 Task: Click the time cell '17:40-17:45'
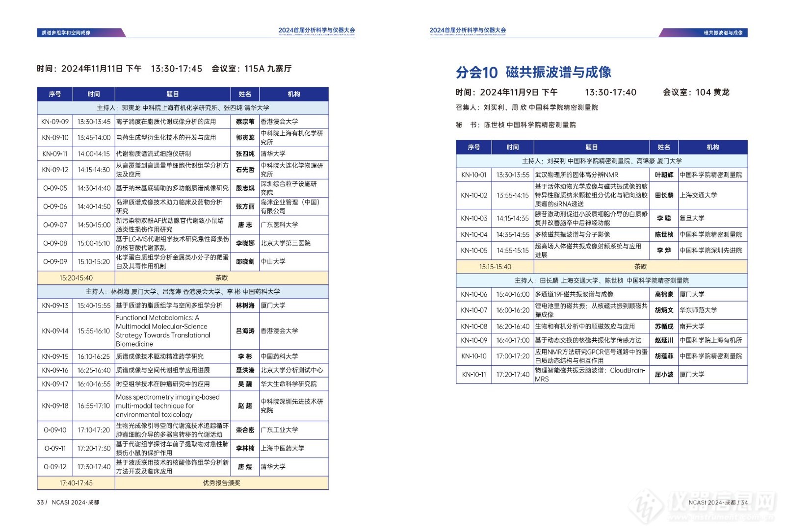[x=76, y=483]
